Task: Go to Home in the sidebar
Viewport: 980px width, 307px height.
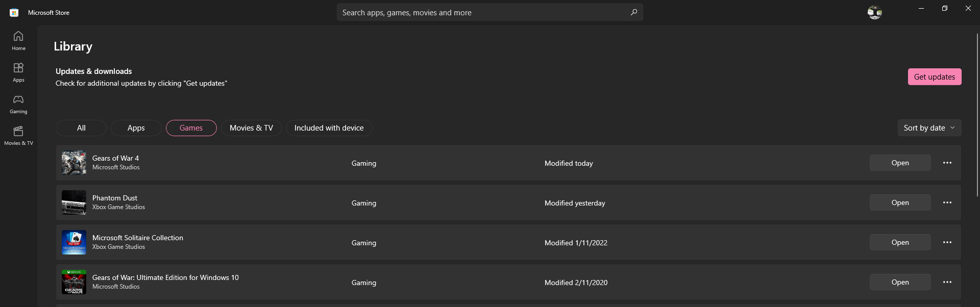Action: click(x=18, y=41)
